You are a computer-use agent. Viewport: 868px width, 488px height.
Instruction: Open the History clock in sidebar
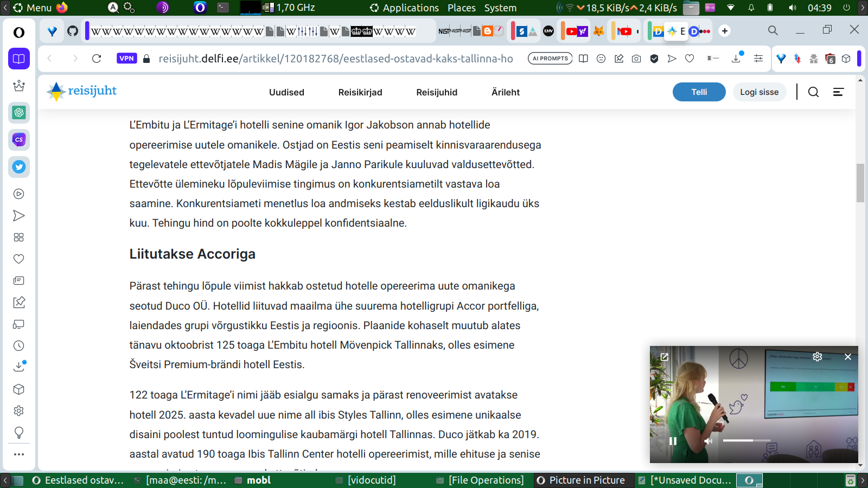19,346
